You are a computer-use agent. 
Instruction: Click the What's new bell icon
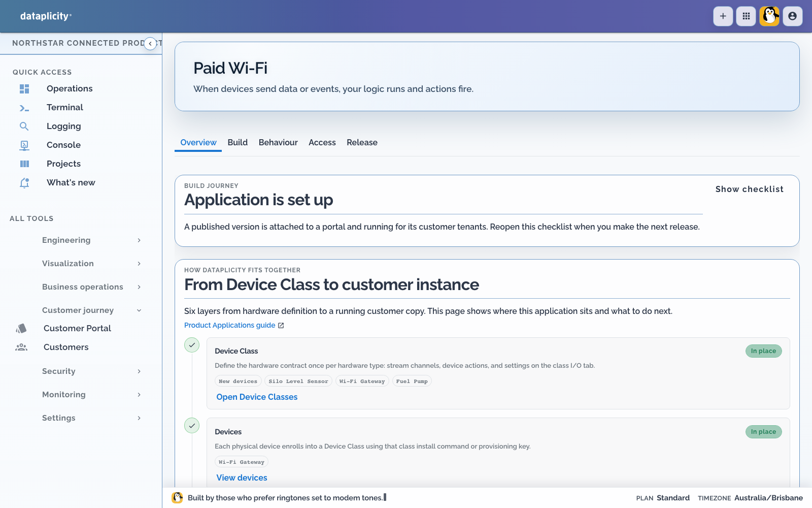tap(24, 183)
